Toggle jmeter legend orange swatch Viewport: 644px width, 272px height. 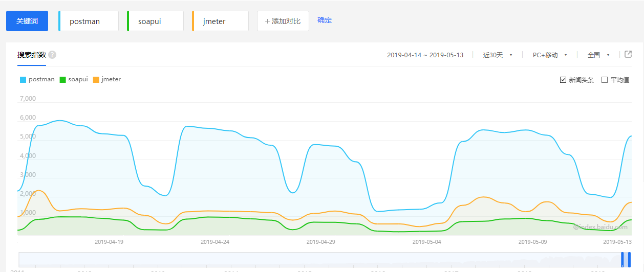click(96, 80)
